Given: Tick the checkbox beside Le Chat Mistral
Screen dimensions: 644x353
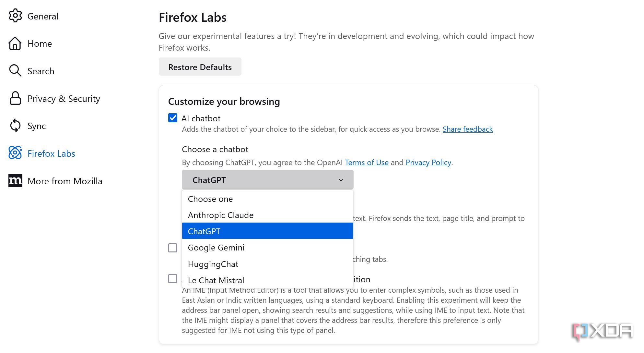Looking at the screenshot, I should [173, 279].
